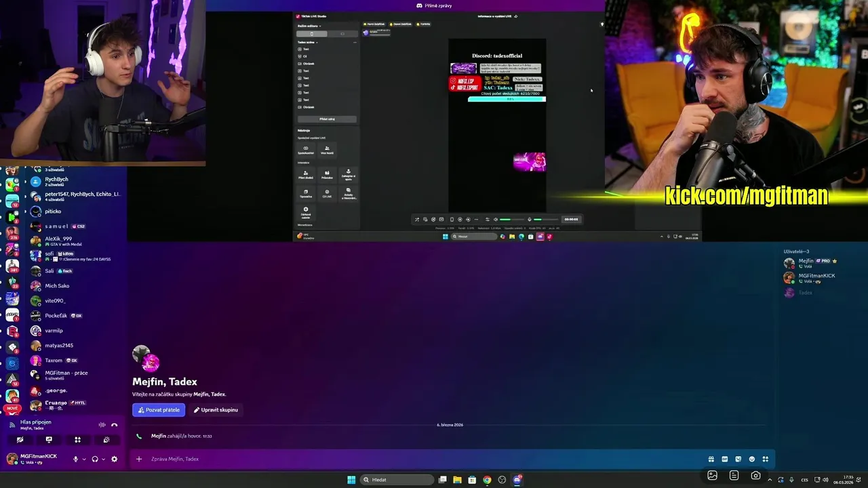Viewport: 868px width, 488px height.
Task: Deafen using the headphones icon
Action: (95, 459)
